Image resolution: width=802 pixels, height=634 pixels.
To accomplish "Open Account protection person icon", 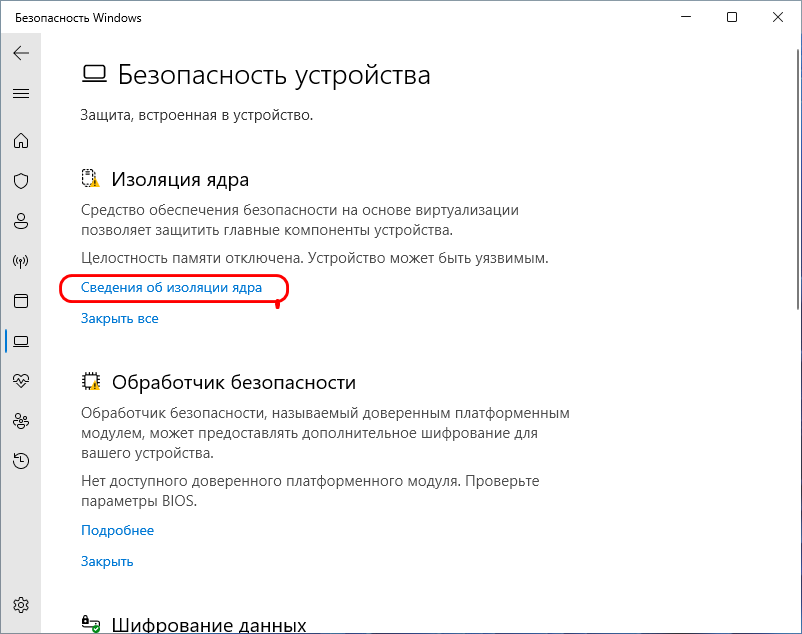I will [x=21, y=221].
